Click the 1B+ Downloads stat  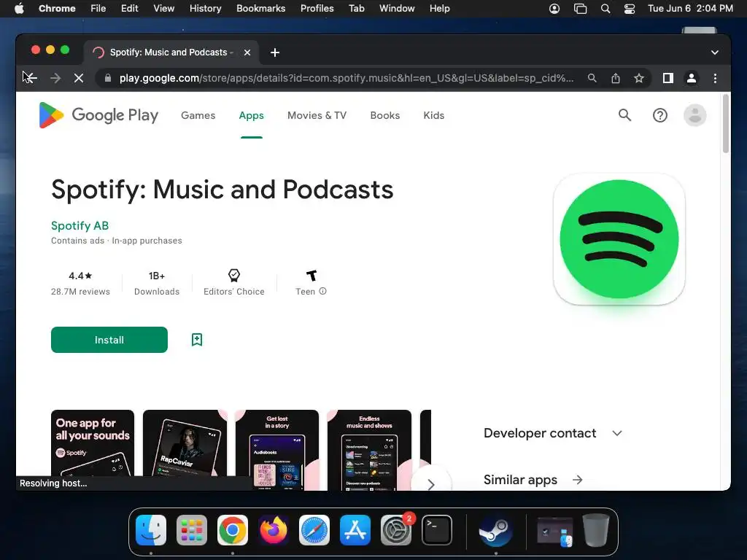[x=157, y=284]
